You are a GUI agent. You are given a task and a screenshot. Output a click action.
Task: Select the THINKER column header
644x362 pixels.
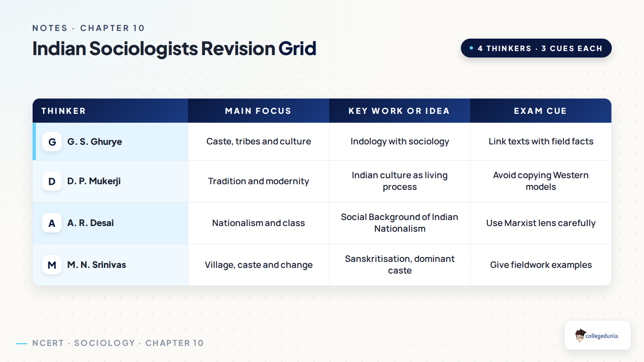(x=110, y=111)
